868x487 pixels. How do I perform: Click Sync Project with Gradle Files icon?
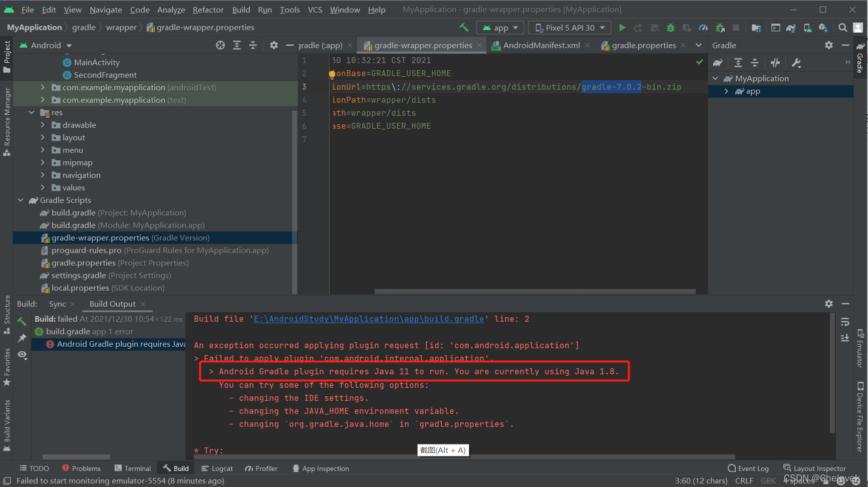791,28
